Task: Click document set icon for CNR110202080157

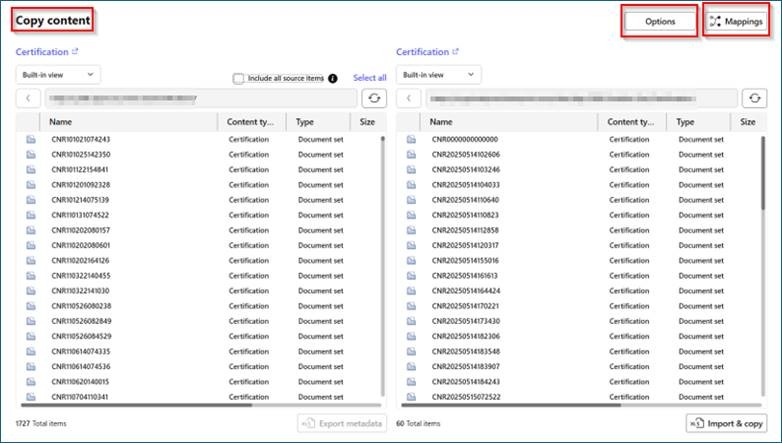Action: coord(31,230)
